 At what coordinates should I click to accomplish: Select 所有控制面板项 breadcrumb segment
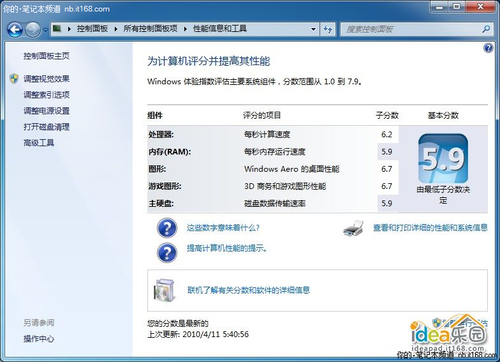(x=150, y=29)
